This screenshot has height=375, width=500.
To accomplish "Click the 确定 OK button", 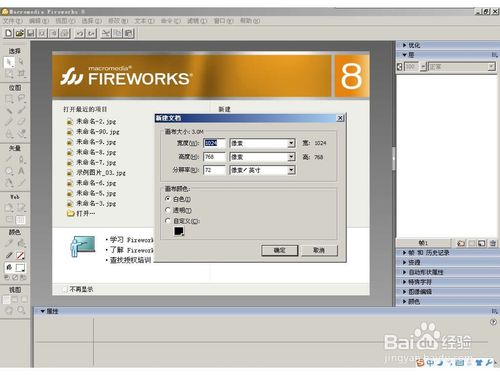I will [x=279, y=250].
